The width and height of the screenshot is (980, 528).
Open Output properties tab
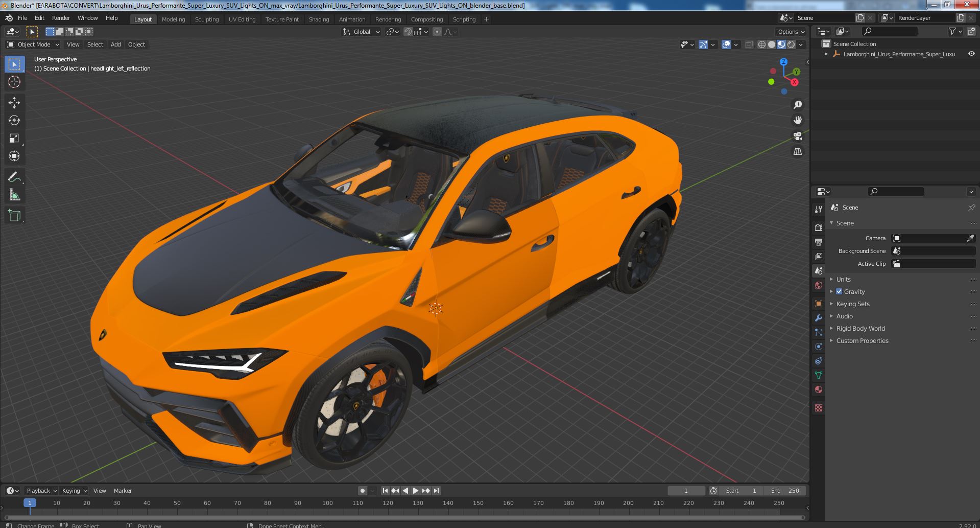click(x=819, y=242)
